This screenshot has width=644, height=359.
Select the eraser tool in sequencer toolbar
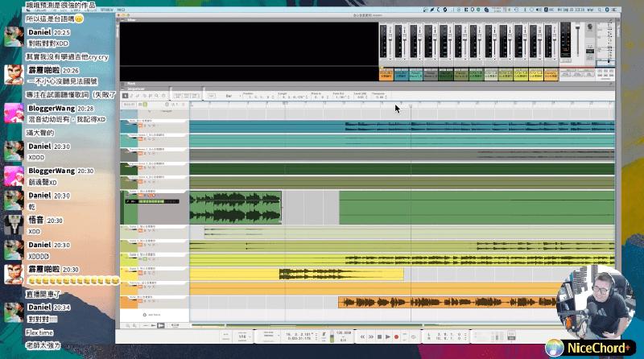pyautogui.click(x=139, y=95)
